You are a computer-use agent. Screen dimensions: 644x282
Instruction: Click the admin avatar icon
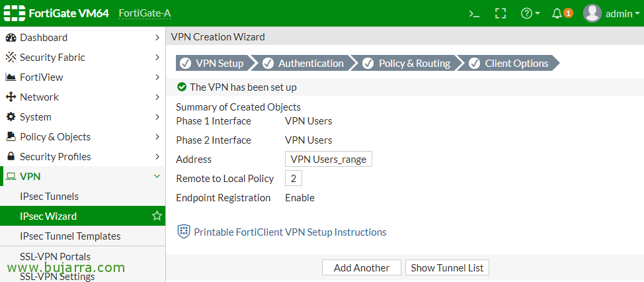[x=592, y=13]
